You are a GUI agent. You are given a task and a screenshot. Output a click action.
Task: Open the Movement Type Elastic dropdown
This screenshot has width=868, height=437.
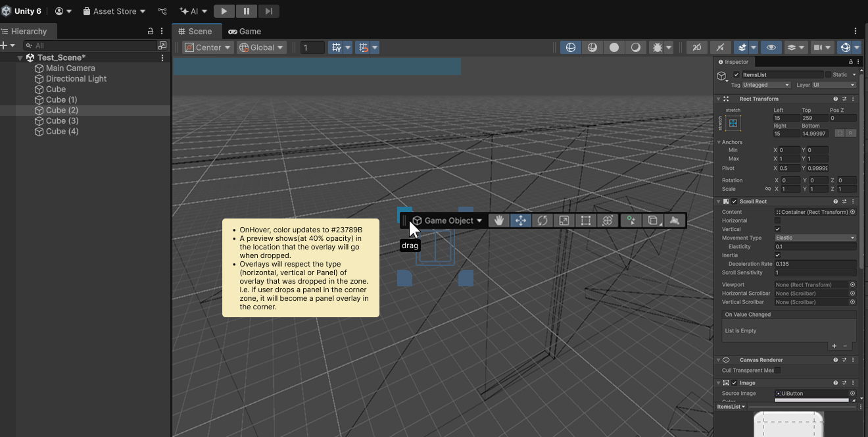815,238
